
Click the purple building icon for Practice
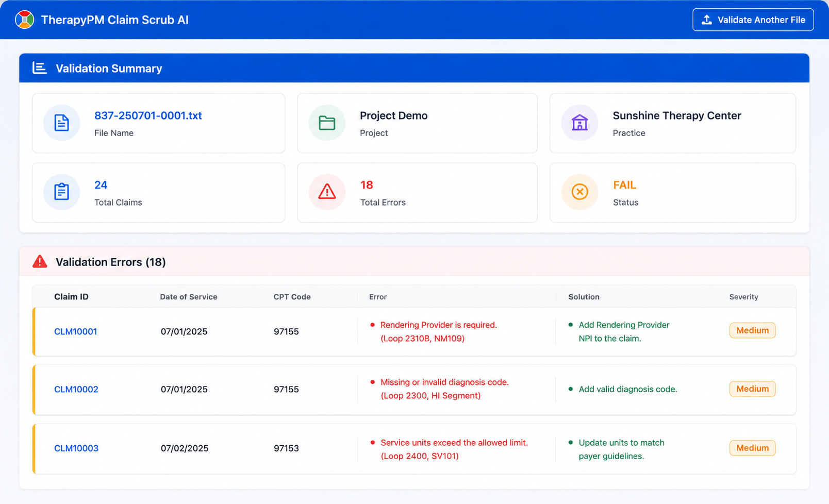point(579,123)
